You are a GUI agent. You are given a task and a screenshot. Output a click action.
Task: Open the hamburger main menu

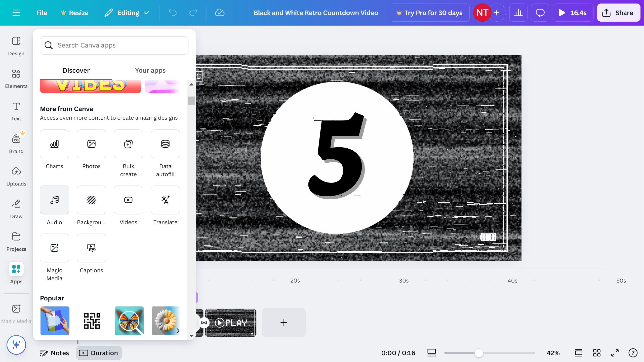16,13
